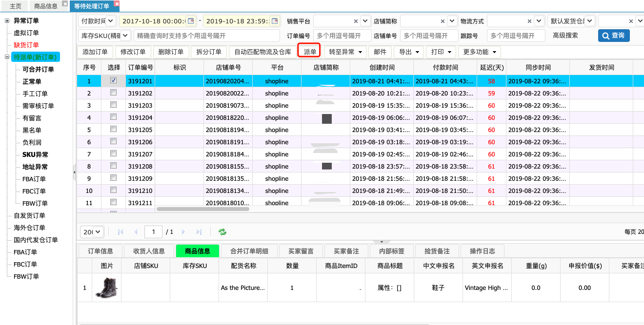Open the end date calendar picker icon
Screen dimensions: 644x325
tap(275, 21)
